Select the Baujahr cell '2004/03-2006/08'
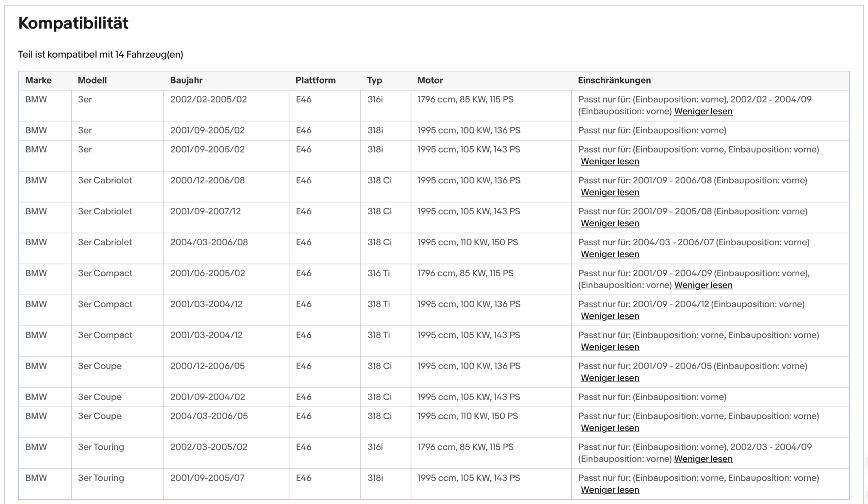 tap(209, 242)
